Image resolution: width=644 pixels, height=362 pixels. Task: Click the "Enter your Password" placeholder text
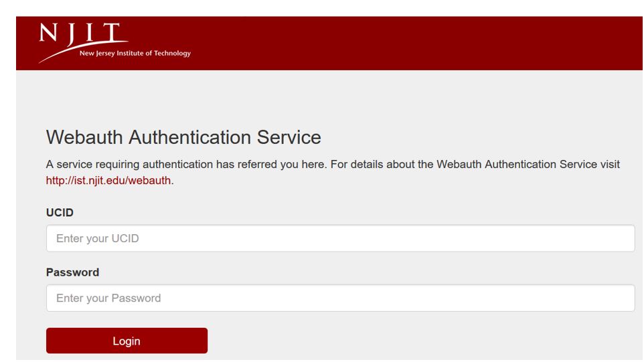tap(108, 298)
